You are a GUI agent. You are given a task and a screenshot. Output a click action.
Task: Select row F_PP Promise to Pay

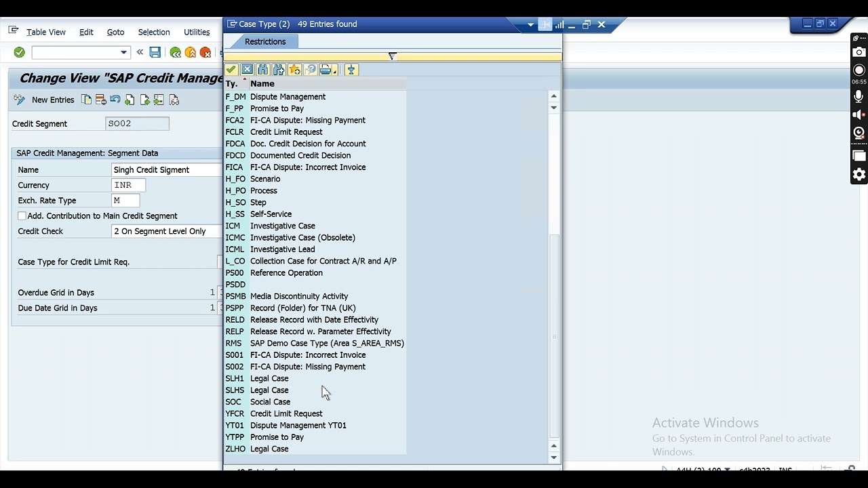click(x=315, y=108)
